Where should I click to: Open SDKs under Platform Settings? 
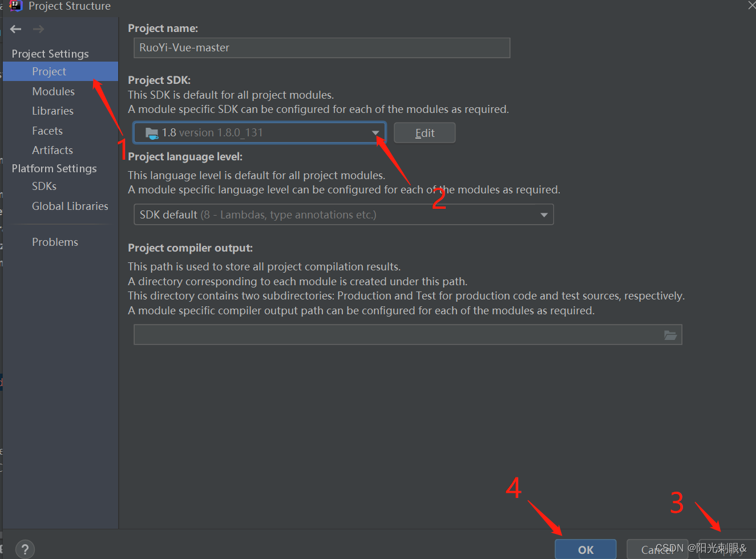44,186
